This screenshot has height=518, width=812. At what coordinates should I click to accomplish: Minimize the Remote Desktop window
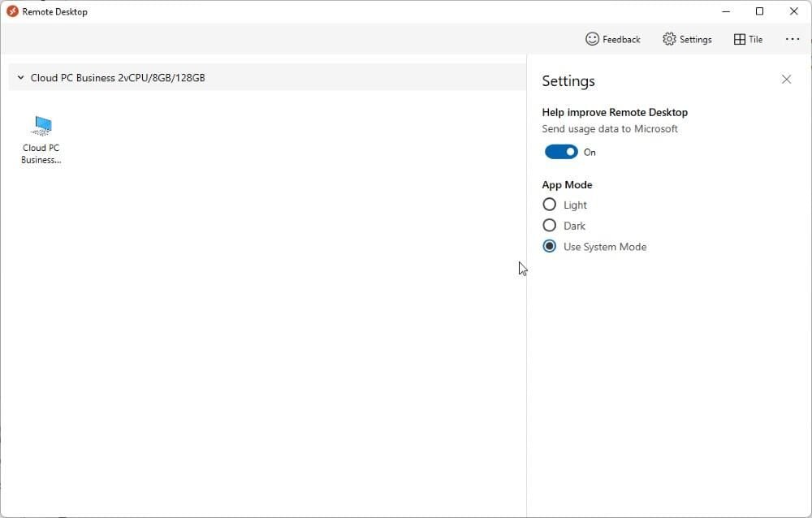726,11
